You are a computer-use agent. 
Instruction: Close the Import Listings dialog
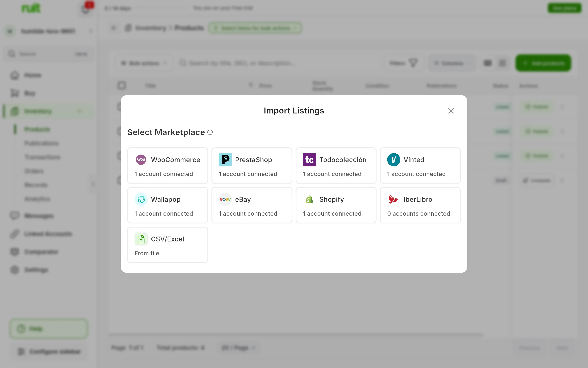pyautogui.click(x=451, y=110)
